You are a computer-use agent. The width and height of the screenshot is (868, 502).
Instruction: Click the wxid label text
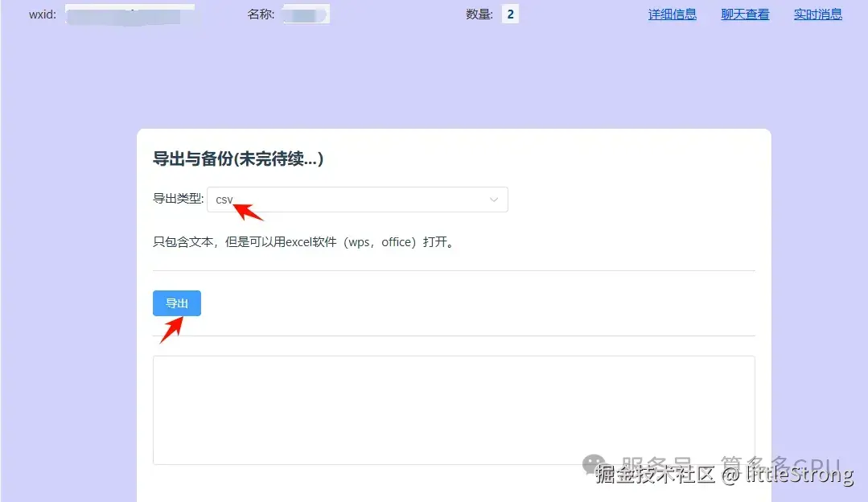point(42,14)
